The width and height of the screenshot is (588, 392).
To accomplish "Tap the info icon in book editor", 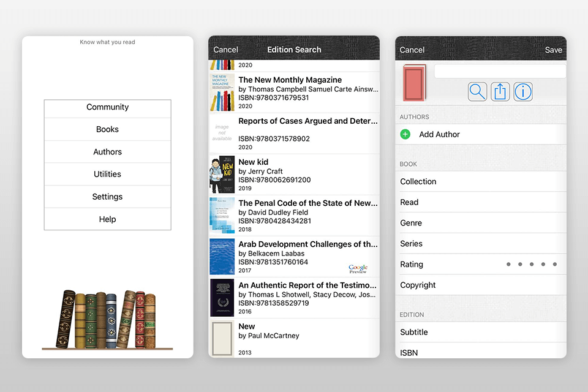I will (522, 91).
